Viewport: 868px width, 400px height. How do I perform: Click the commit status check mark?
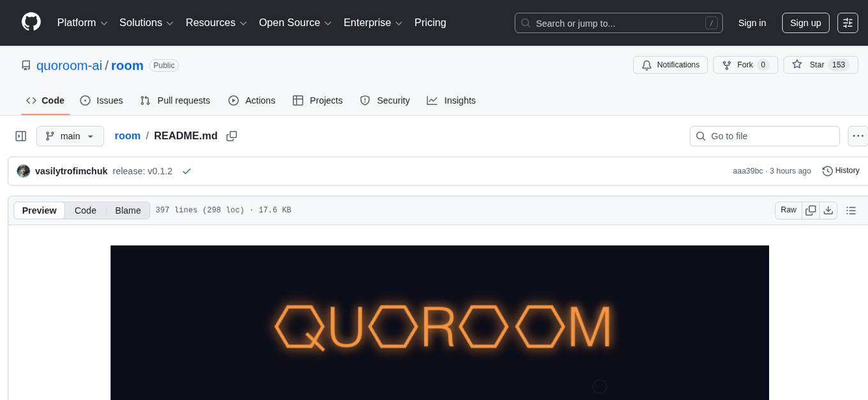coord(186,171)
